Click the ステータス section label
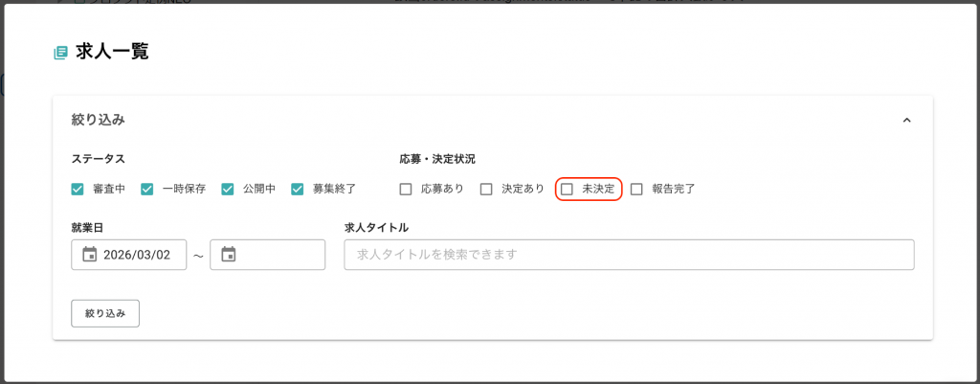Image resolution: width=980 pixels, height=384 pixels. [x=98, y=158]
